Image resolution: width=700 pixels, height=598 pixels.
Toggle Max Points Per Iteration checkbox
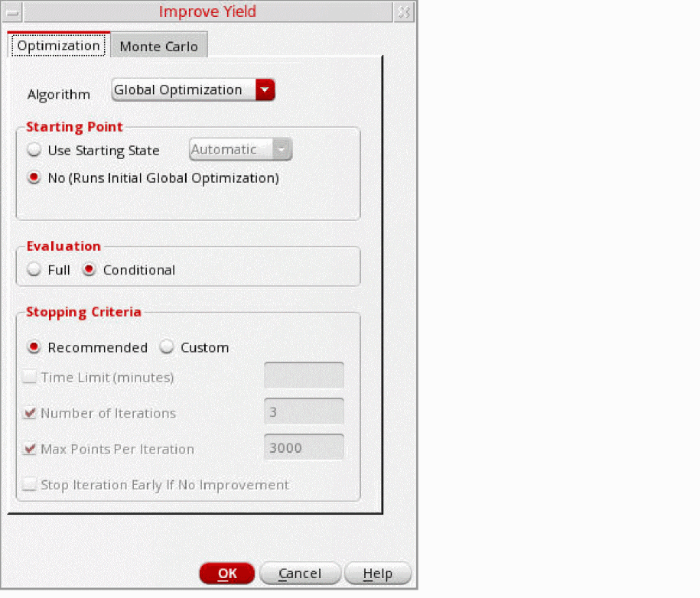click(x=30, y=448)
